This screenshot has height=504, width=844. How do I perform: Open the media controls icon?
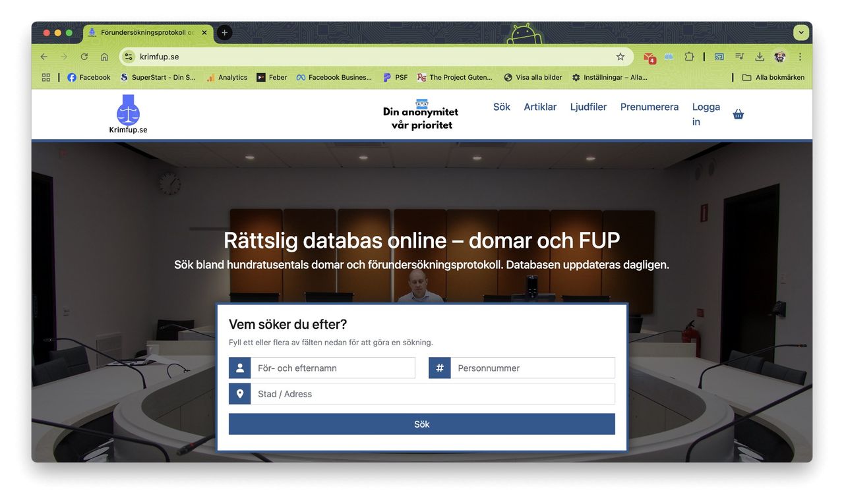[740, 57]
